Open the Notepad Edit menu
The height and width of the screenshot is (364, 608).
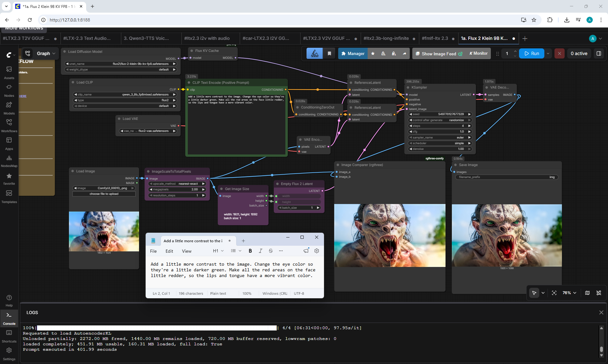(169, 251)
